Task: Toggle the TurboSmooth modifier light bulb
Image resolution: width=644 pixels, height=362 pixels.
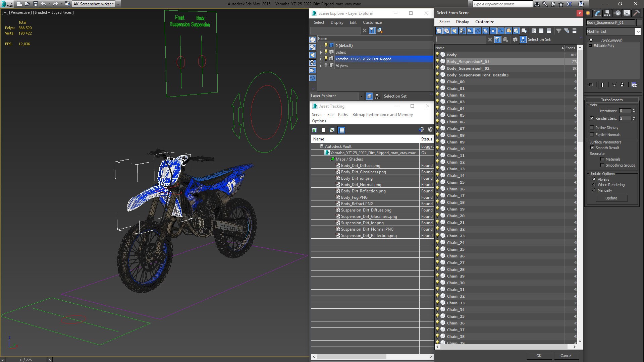Action: coord(591,40)
